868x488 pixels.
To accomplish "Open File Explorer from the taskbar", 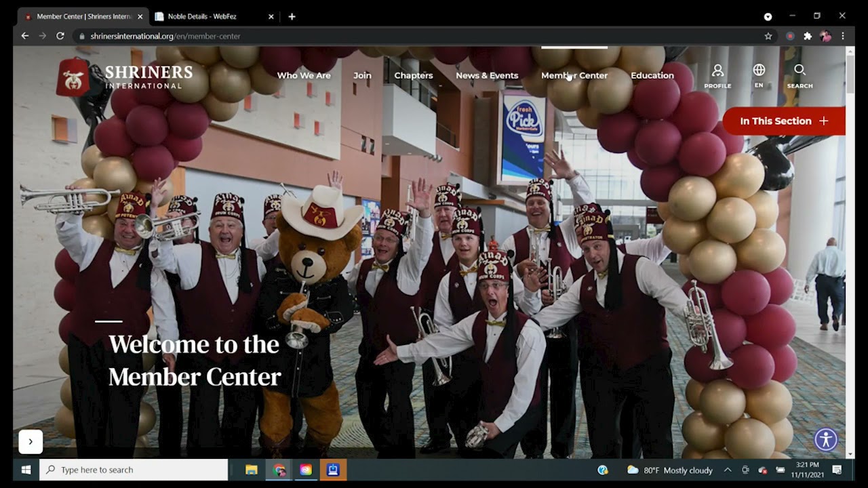I will [x=252, y=470].
